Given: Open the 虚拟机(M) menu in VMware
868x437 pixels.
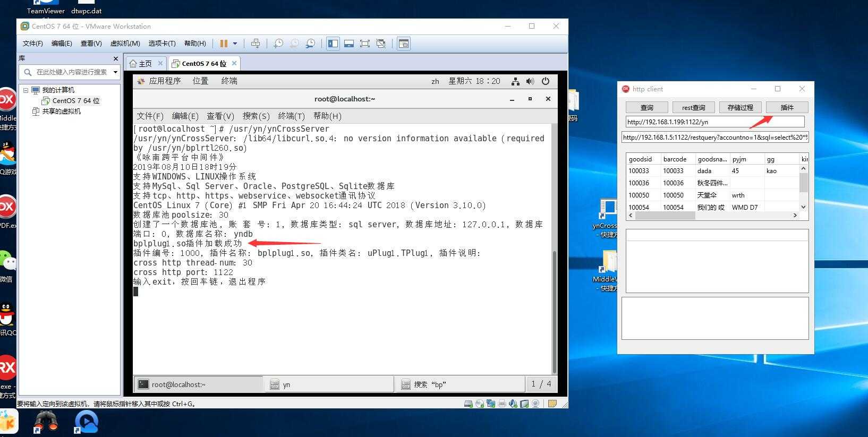Looking at the screenshot, I should pyautogui.click(x=125, y=44).
